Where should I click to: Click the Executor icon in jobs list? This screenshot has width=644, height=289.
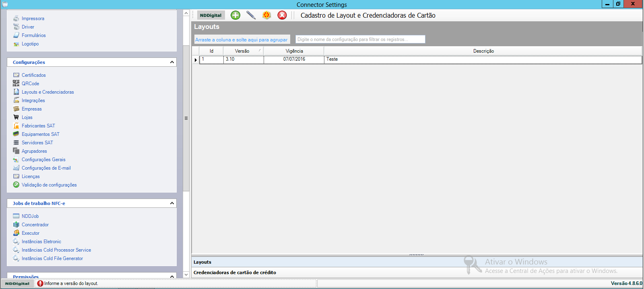pyautogui.click(x=16, y=233)
